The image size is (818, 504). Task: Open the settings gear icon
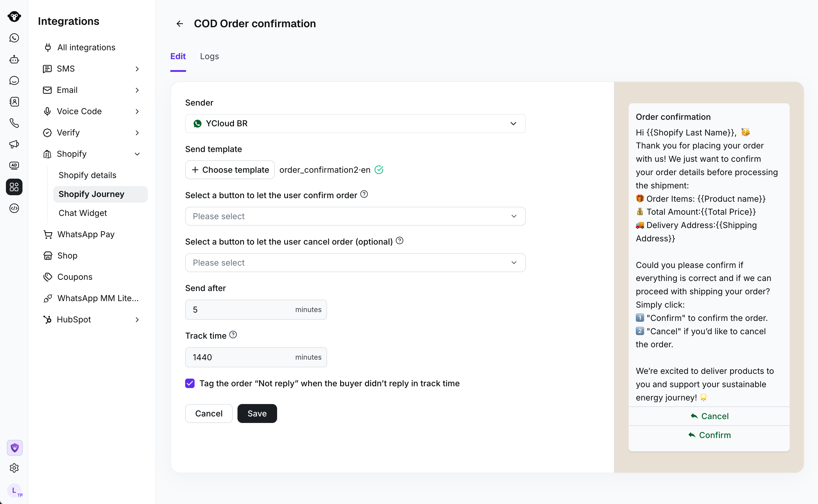point(14,468)
